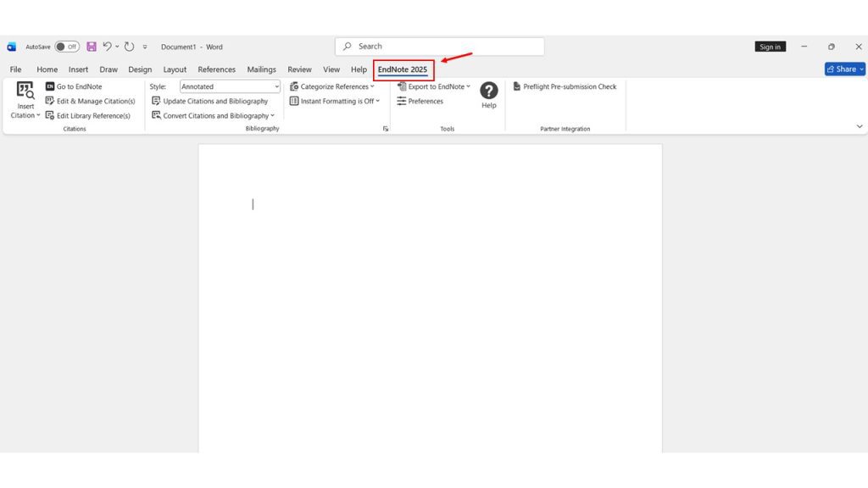Run Update Citations and Bibliography
This screenshot has height=488, width=868.
pyautogui.click(x=214, y=101)
